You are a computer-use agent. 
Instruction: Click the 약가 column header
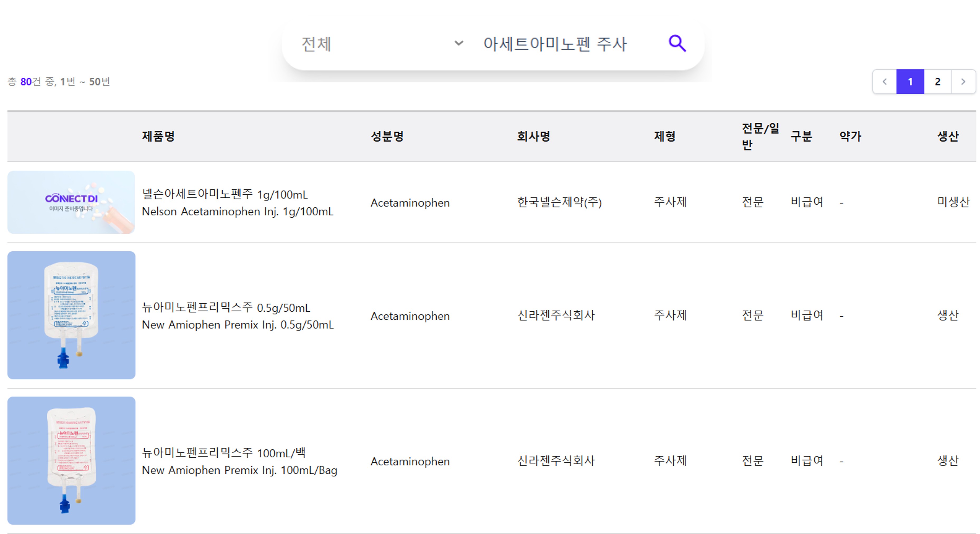point(850,136)
